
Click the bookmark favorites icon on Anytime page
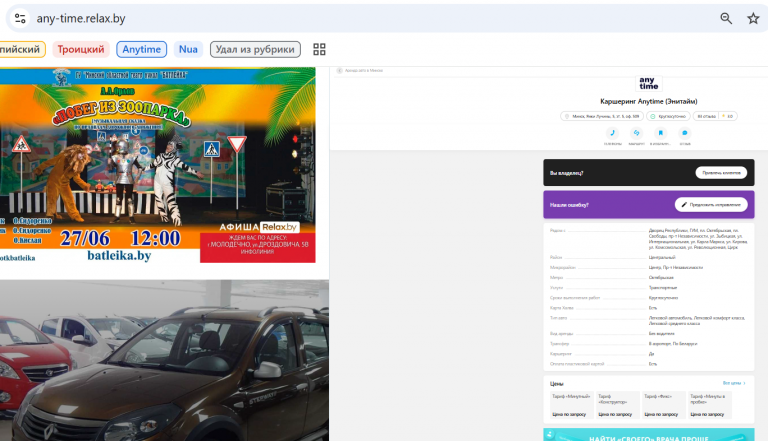(660, 133)
